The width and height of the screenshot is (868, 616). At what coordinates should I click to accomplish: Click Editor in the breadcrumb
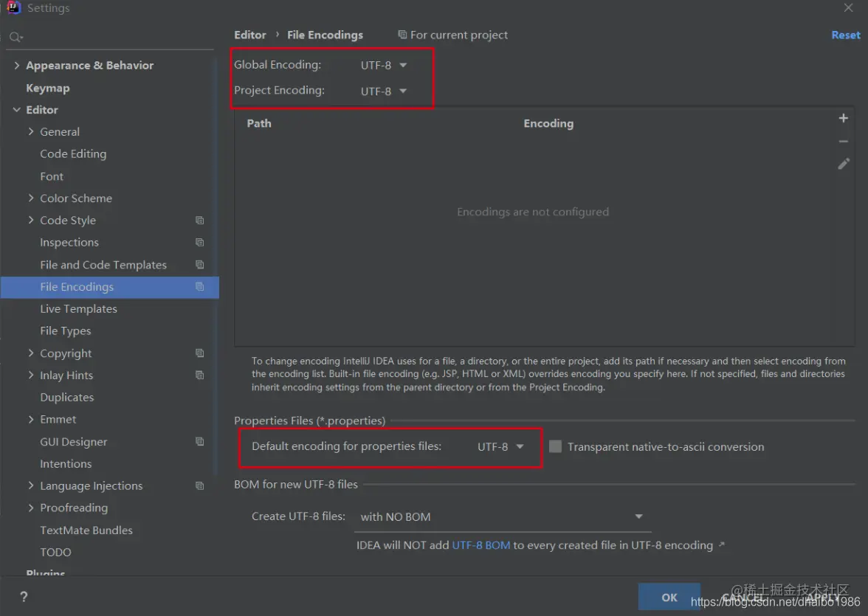pyautogui.click(x=250, y=35)
